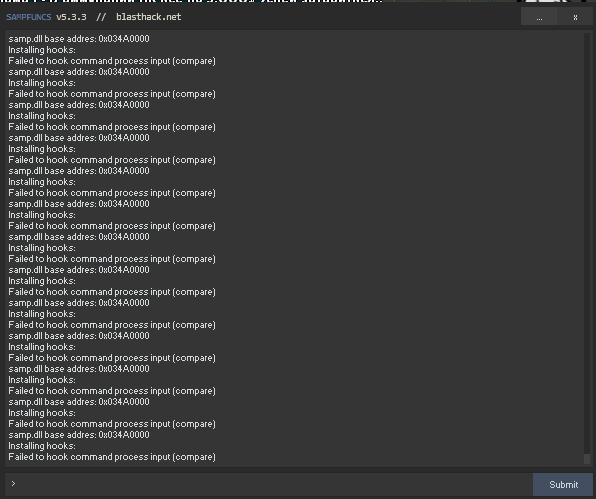The height and width of the screenshot is (499, 596).
Task: Click the empty area of the console log
Action: point(399,247)
